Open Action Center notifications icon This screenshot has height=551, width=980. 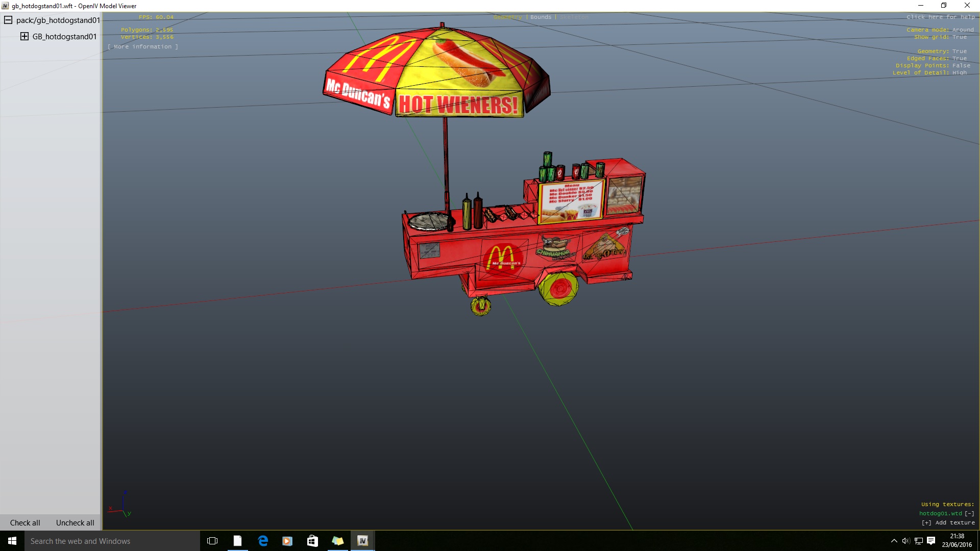click(931, 541)
